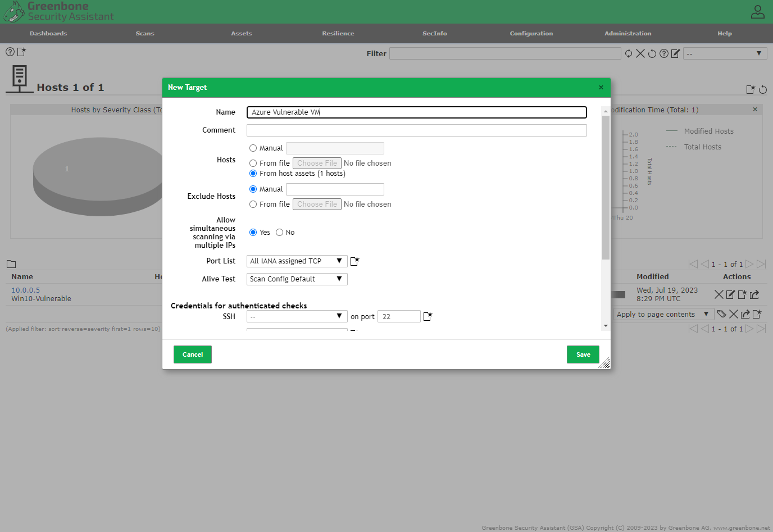Open Port List dropdown
This screenshot has width=773, height=532.
click(x=297, y=261)
